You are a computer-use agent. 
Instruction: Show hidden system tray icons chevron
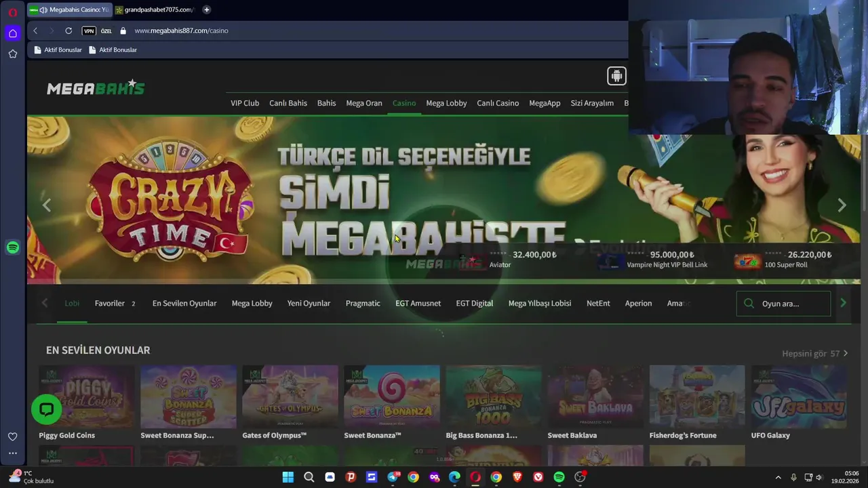(778, 477)
